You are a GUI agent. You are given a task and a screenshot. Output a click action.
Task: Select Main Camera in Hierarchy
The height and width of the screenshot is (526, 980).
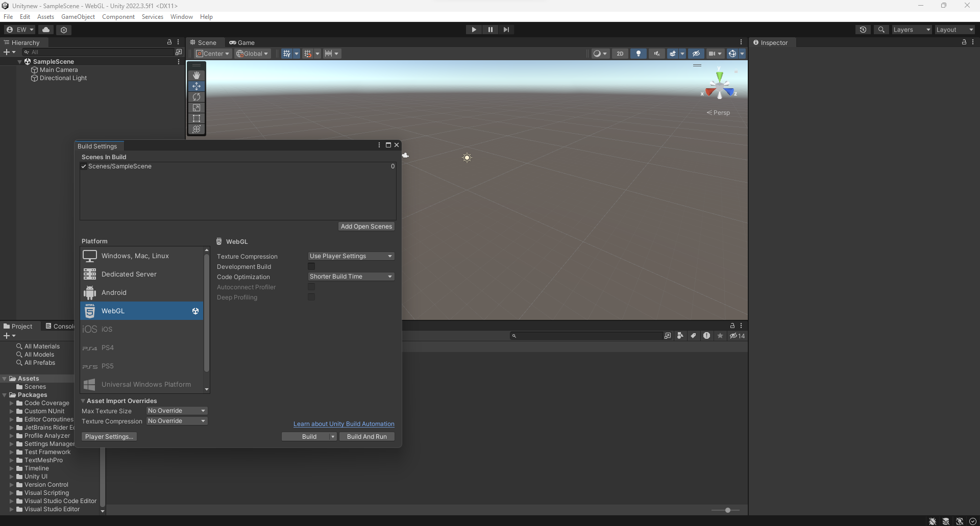[x=59, y=70]
